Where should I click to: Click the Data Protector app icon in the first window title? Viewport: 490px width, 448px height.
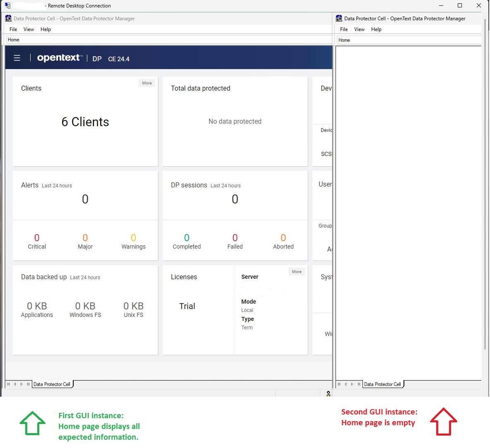click(x=8, y=19)
